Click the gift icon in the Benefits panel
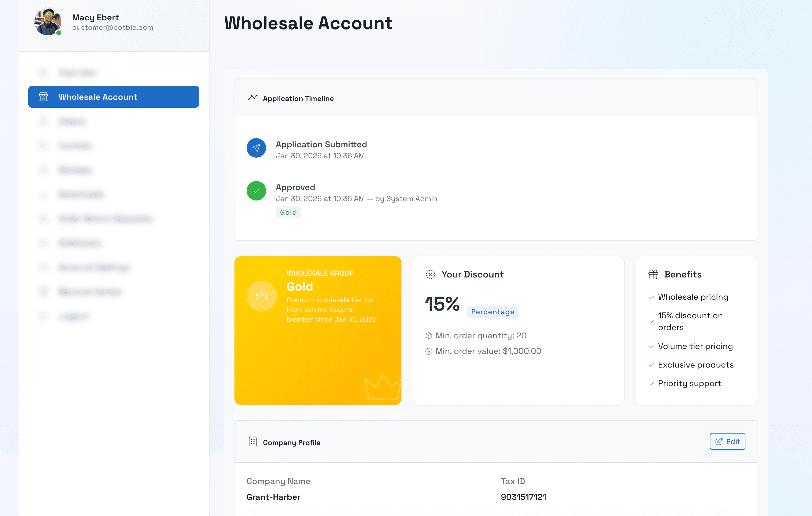The width and height of the screenshot is (812, 516). tap(653, 274)
